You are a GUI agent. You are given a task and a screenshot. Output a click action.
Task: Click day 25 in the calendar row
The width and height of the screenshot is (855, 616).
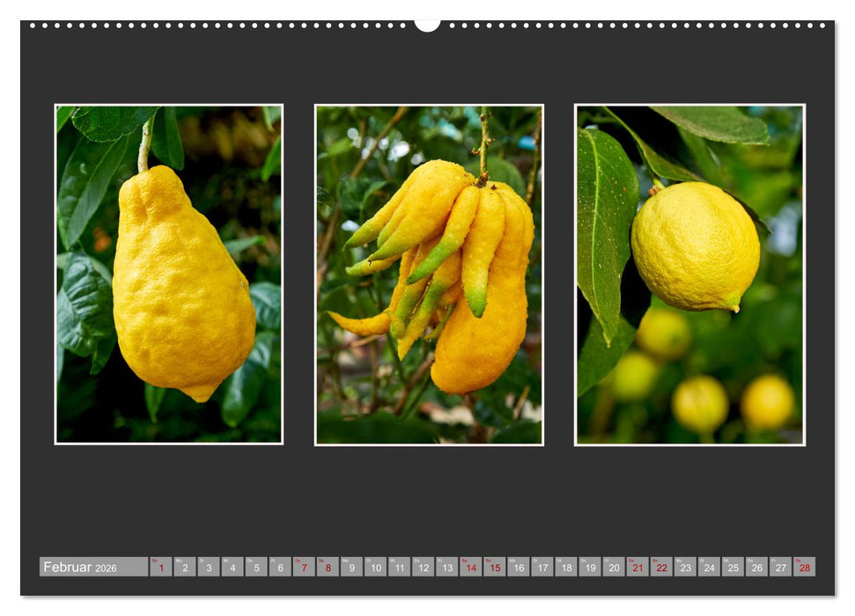click(732, 567)
